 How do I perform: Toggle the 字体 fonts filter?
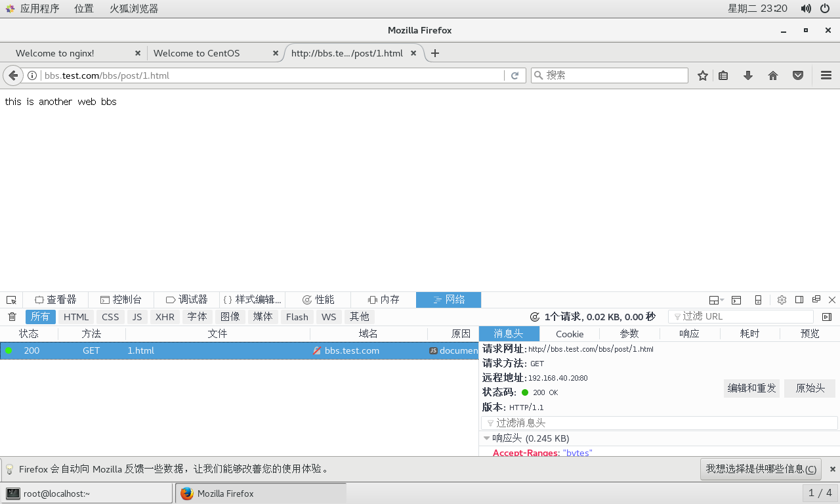coord(197,317)
